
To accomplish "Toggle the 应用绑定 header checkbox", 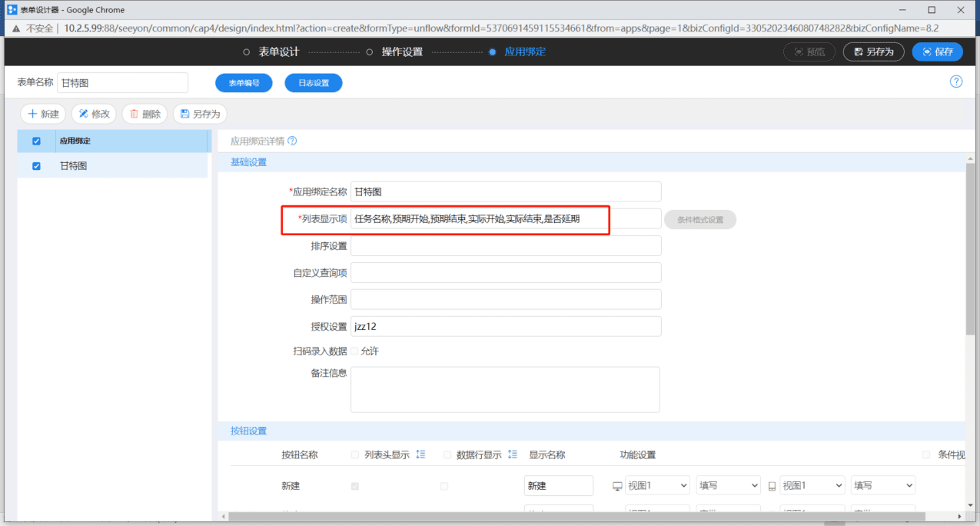I will pos(36,141).
